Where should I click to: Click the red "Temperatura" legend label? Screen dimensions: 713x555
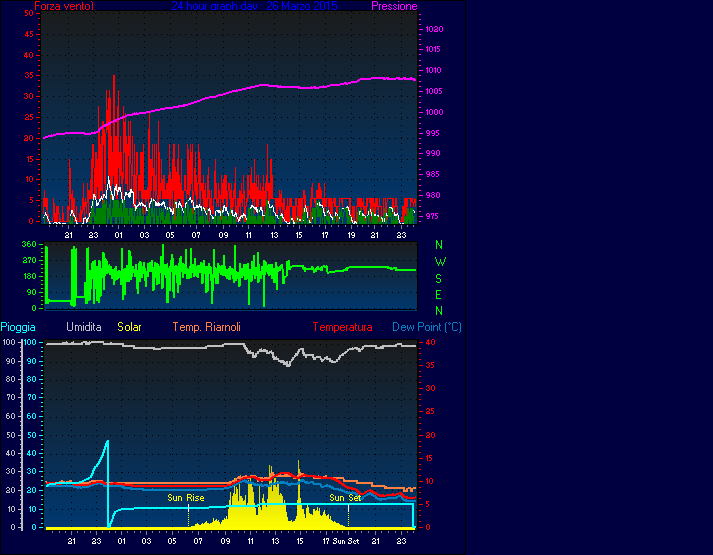click(x=342, y=327)
